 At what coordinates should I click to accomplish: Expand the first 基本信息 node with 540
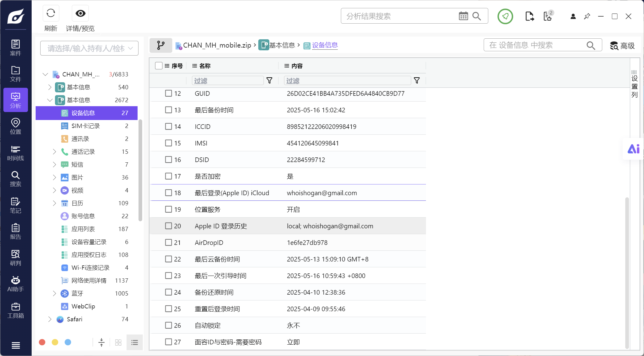click(x=50, y=87)
